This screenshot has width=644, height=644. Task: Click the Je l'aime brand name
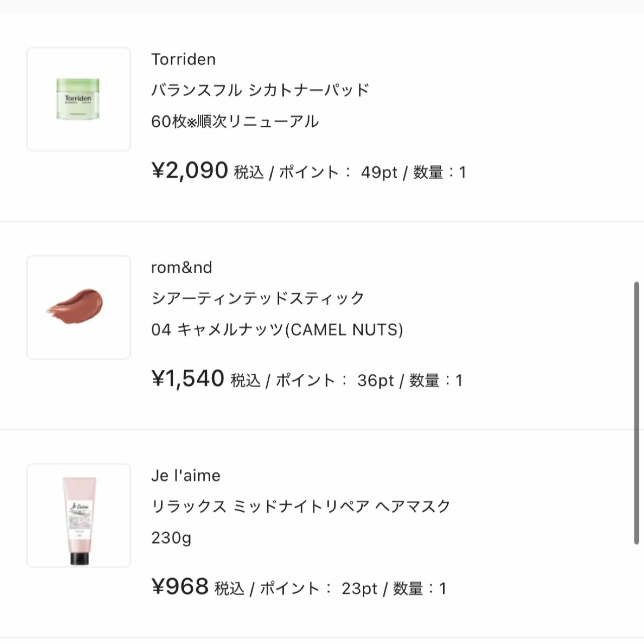[x=186, y=476]
